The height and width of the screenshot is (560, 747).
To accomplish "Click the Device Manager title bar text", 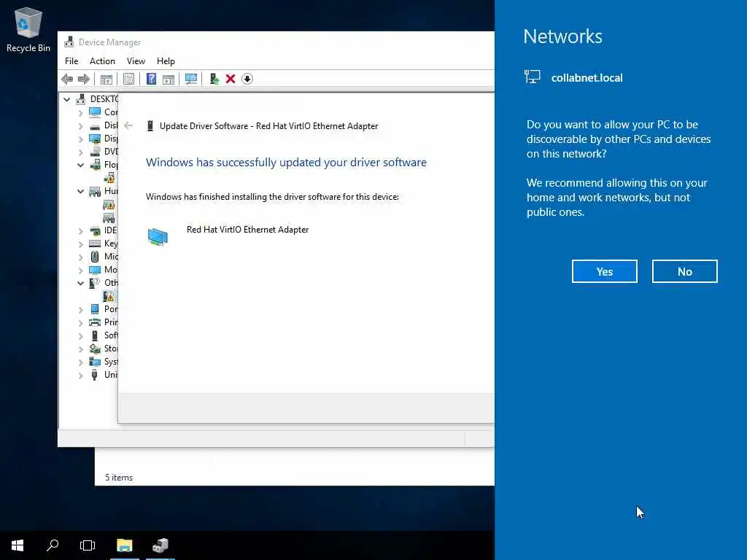I will [x=109, y=42].
